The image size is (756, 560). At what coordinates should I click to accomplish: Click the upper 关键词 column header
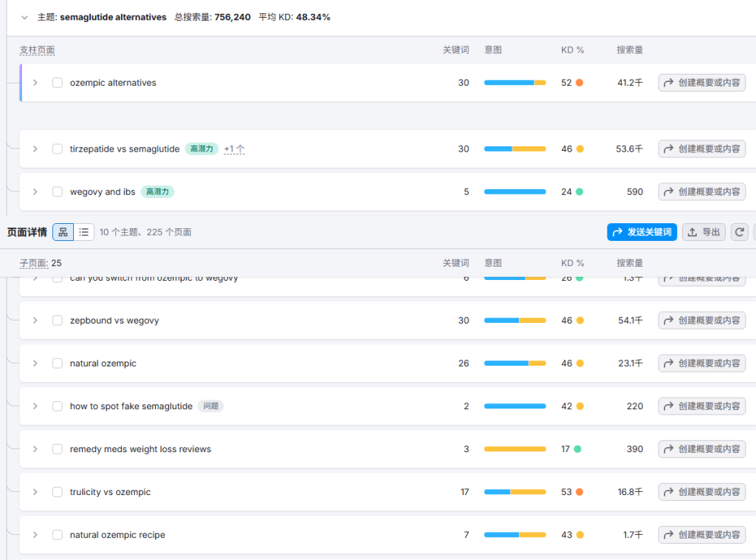coord(456,50)
